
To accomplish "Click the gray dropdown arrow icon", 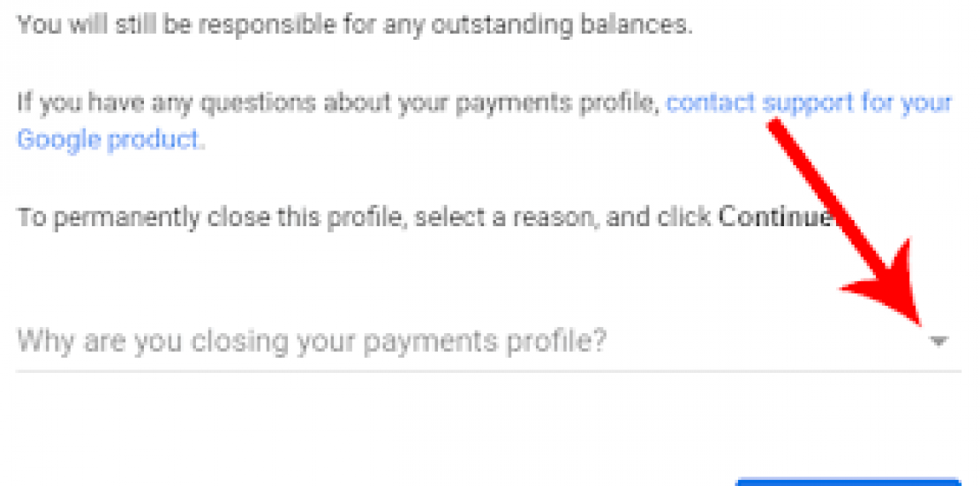I will 939,340.
